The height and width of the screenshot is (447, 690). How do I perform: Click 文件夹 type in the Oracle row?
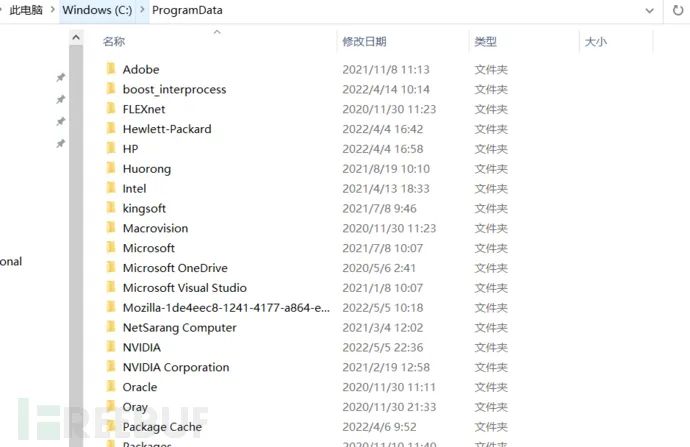[x=491, y=387]
